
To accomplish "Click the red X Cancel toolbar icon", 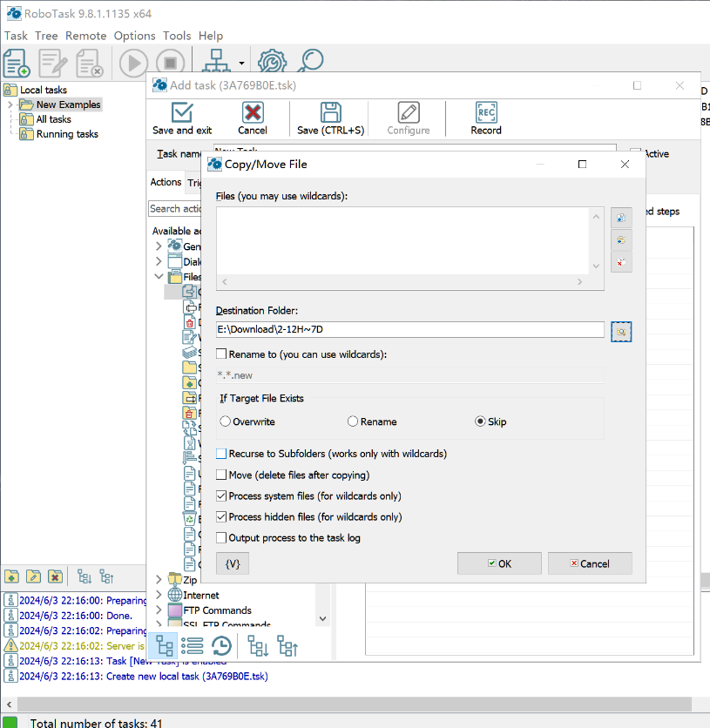I will pos(253,113).
